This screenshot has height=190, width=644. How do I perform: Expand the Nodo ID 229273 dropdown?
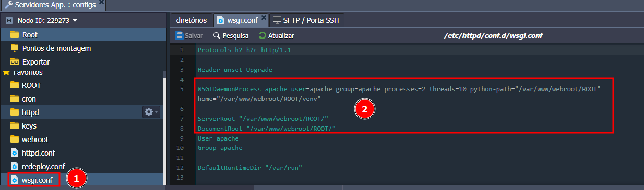pyautogui.click(x=75, y=21)
